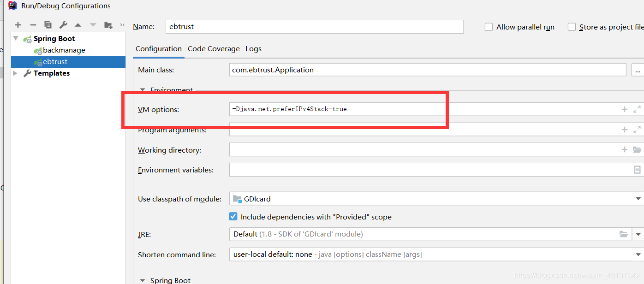This screenshot has height=284, width=644.
Task: Move configuration down arrow
Action: (x=93, y=25)
